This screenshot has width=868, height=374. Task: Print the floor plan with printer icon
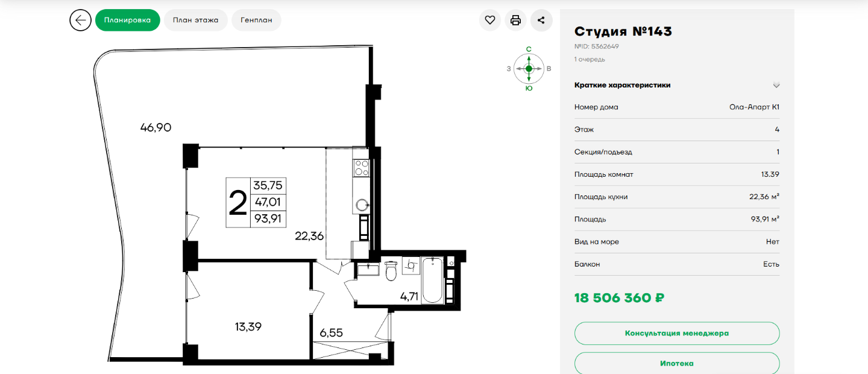coord(515,20)
